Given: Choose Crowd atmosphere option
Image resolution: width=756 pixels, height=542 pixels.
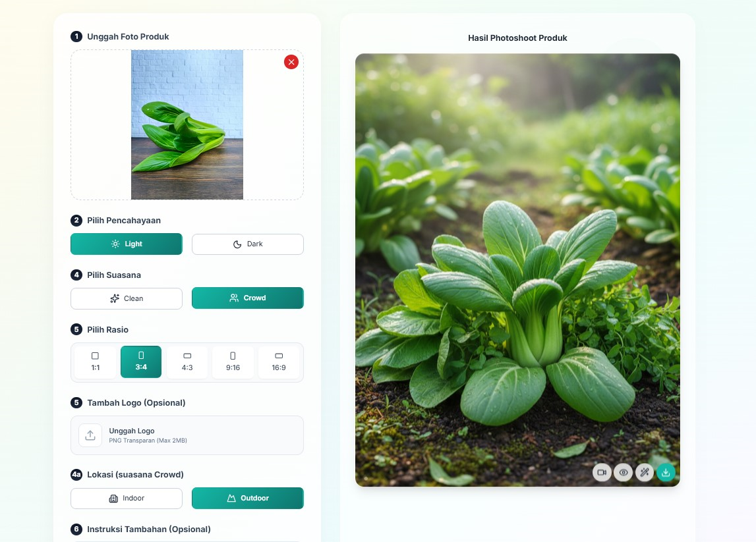Looking at the screenshot, I should click(x=248, y=298).
